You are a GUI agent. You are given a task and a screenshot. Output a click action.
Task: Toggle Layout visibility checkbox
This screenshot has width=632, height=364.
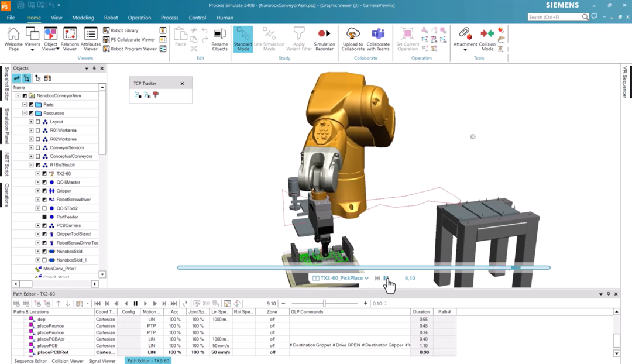38,122
